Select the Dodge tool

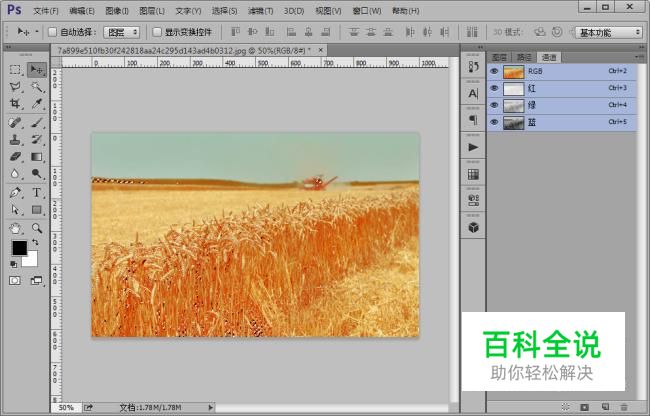pos(36,174)
